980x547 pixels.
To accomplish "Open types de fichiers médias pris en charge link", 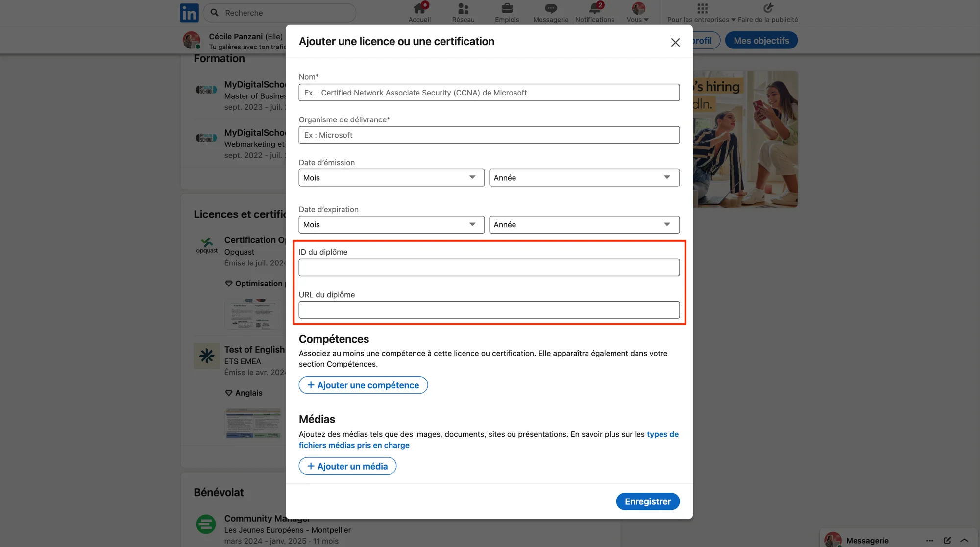I will (x=489, y=440).
